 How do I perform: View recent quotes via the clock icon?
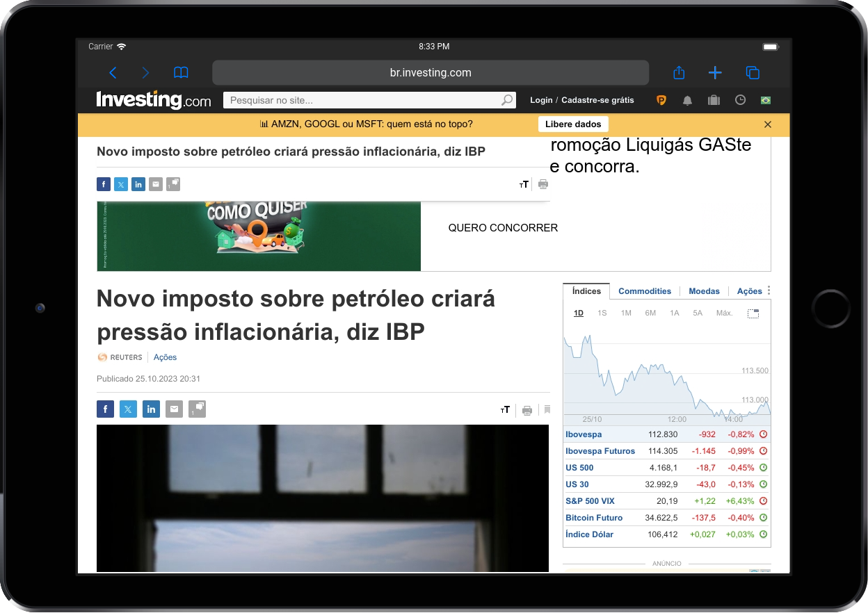click(x=739, y=100)
